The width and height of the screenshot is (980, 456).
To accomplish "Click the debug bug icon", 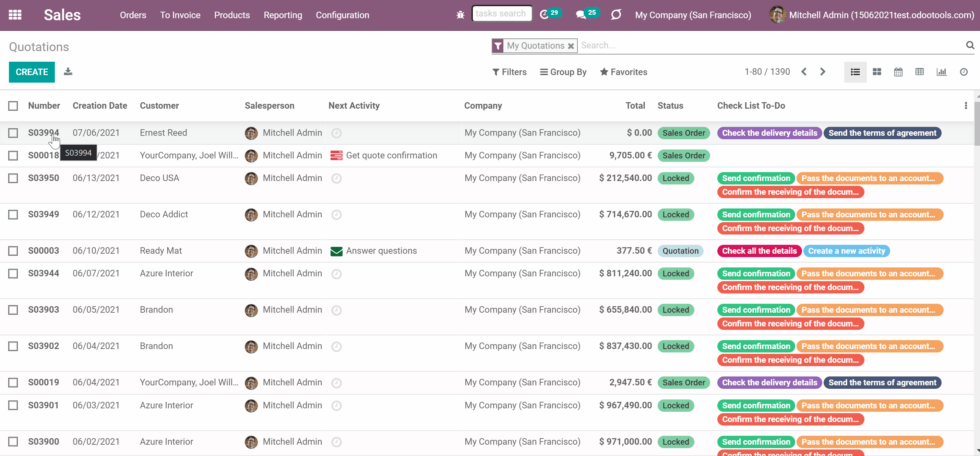I will pos(460,15).
